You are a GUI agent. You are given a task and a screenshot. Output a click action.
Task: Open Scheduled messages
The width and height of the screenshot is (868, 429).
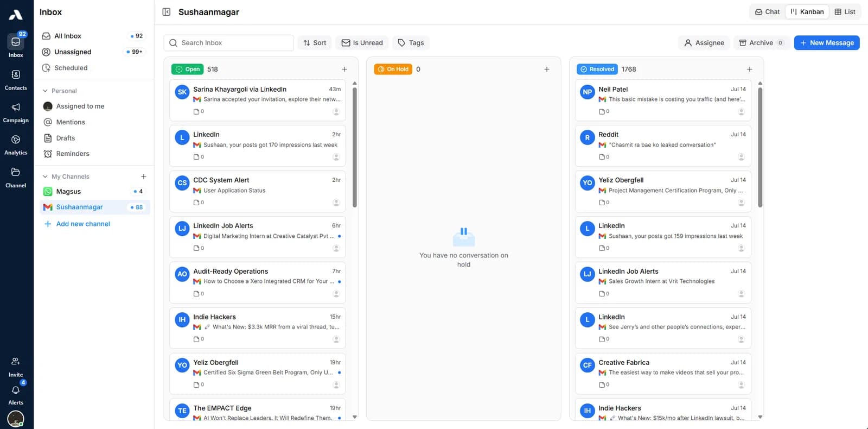[94, 68]
